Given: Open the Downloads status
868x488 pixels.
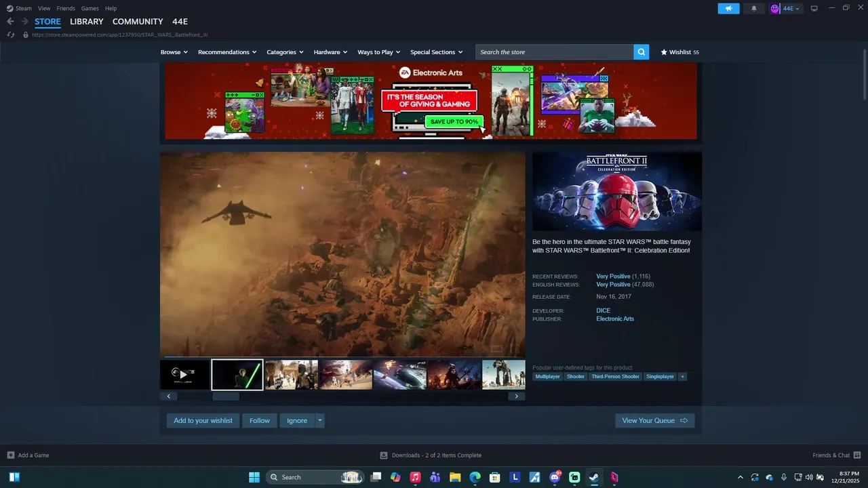Looking at the screenshot, I should 431,455.
